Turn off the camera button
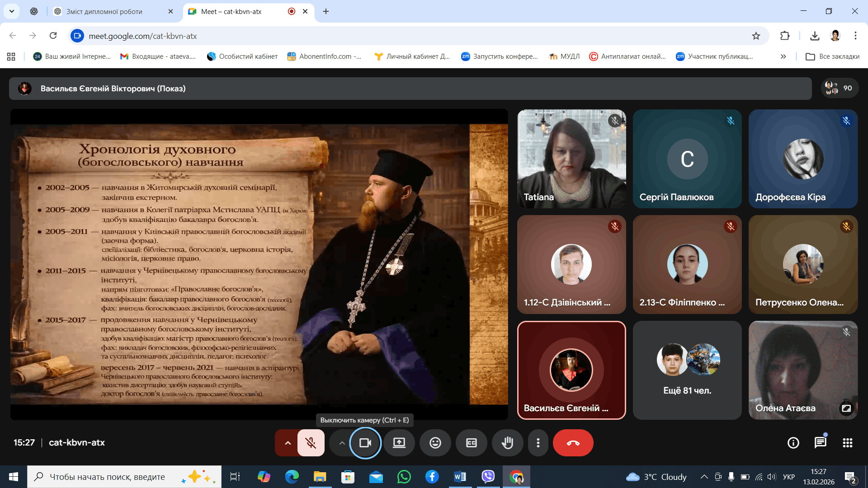The width and height of the screenshot is (868, 488). tap(365, 443)
